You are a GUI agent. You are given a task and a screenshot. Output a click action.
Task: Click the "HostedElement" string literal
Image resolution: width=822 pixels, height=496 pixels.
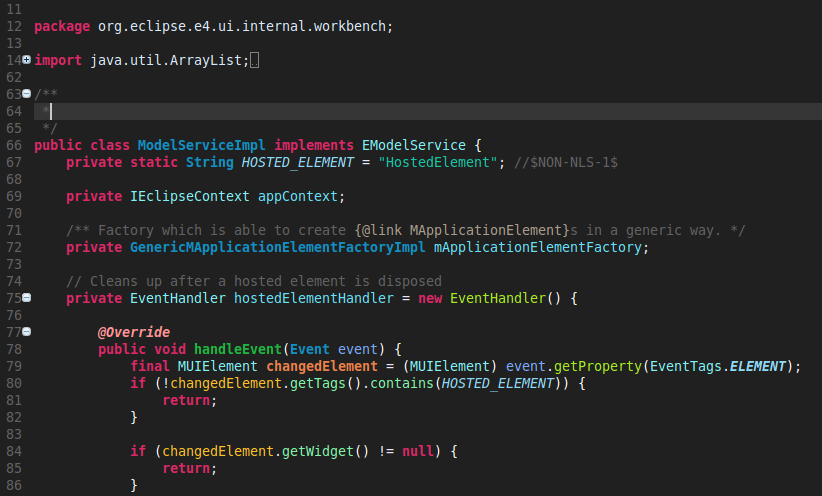(438, 163)
